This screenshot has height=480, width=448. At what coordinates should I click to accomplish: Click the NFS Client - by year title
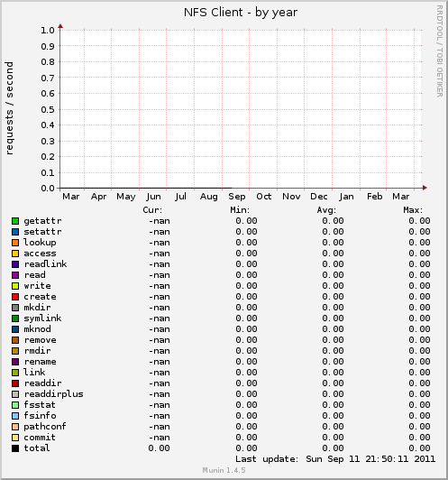[x=241, y=13]
